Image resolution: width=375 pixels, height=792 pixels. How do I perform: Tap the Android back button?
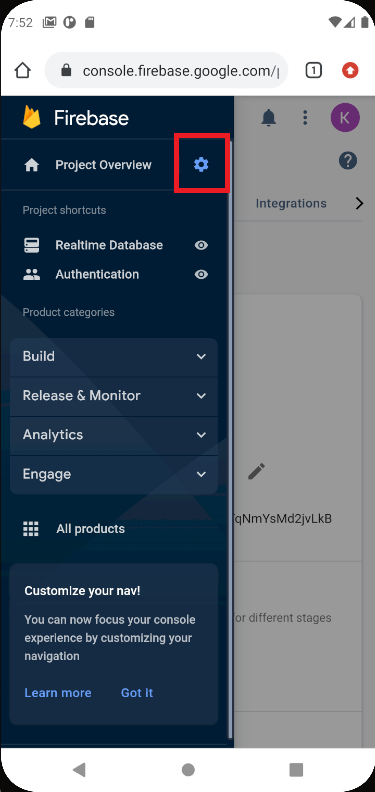(x=79, y=769)
